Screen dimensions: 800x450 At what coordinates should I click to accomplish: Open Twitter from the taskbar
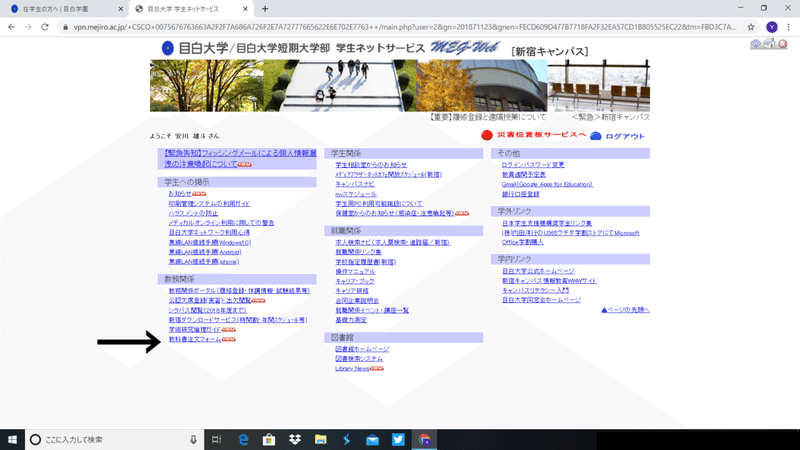[x=398, y=439]
